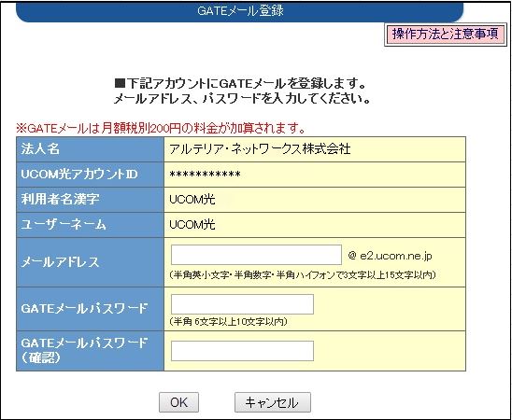Click the instruction メールアドレス、パスワードを入力してください

point(242,98)
